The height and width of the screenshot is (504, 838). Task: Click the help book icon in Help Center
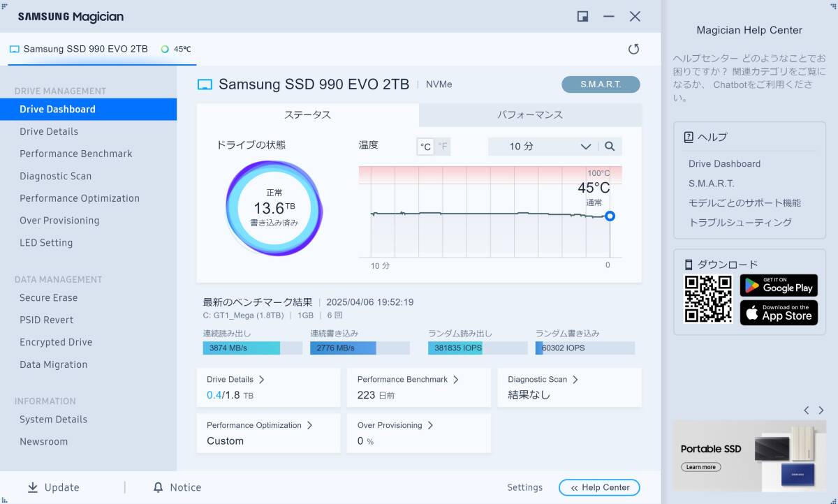(x=689, y=137)
